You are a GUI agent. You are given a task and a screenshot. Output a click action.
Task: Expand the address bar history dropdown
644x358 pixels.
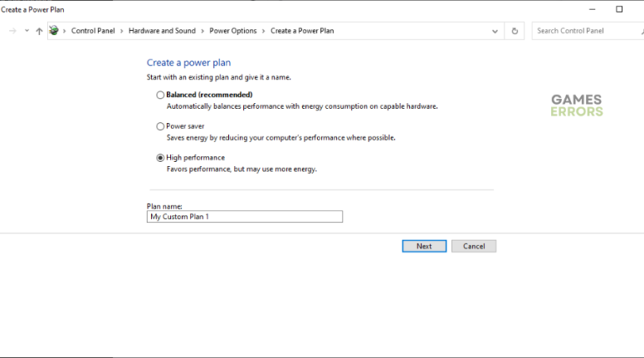coord(495,31)
